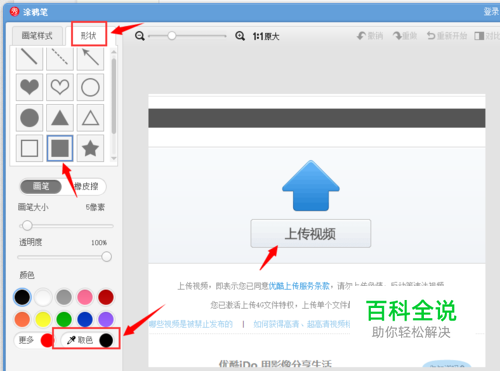
Task: Click the 登录 login link
Action: click(491, 12)
